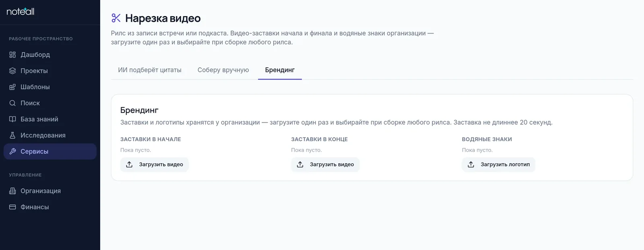Viewport: 644px width, 250px height.
Task: Navigate to База знаний
Action: point(50,119)
